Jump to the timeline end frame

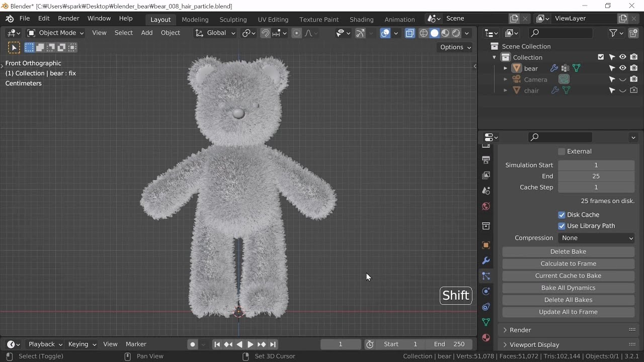click(x=273, y=344)
